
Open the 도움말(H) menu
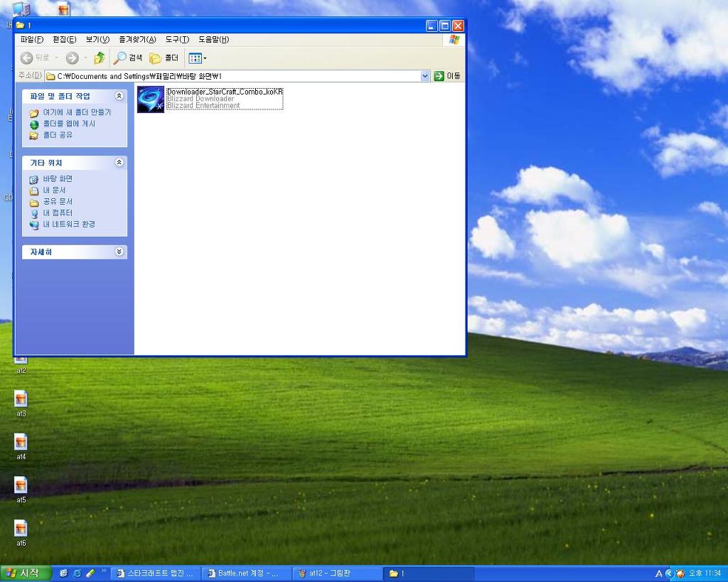pos(213,40)
